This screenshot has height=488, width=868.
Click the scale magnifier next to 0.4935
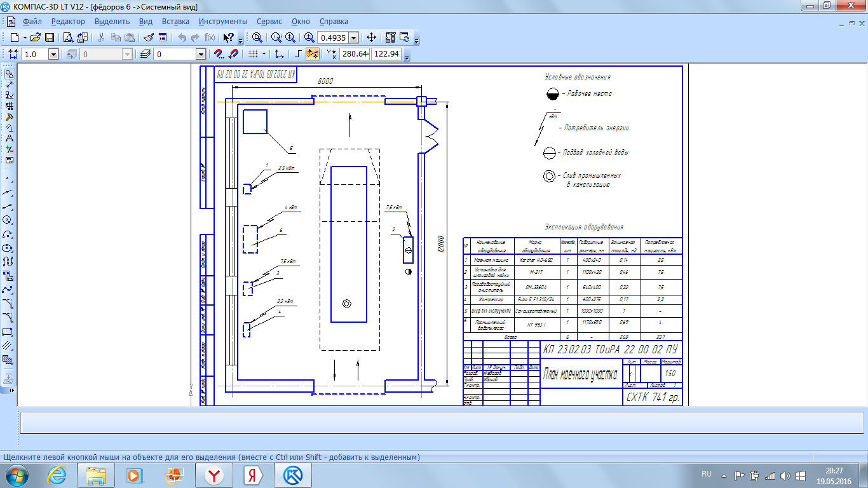(309, 37)
